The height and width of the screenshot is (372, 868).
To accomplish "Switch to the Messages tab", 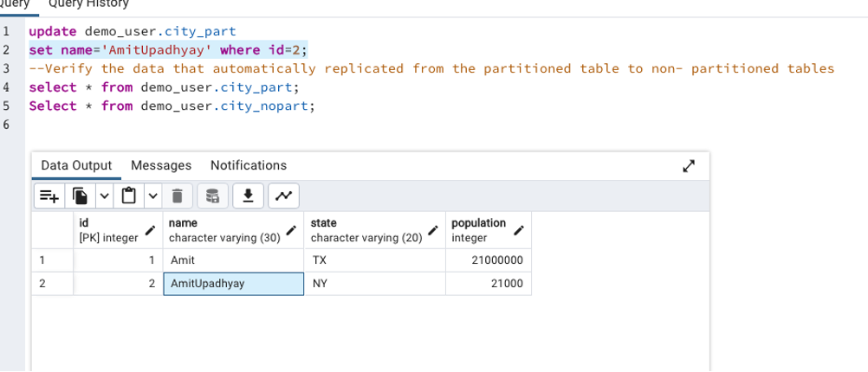I will [161, 165].
